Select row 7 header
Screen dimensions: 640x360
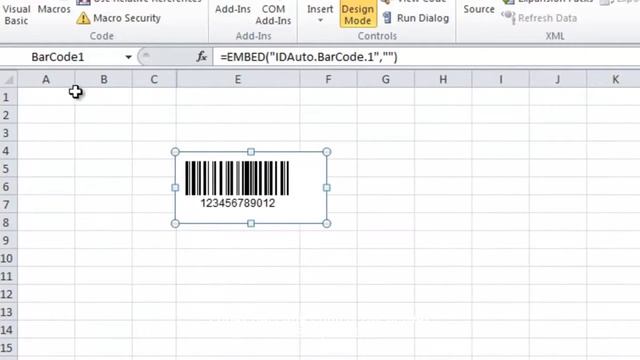9,204
